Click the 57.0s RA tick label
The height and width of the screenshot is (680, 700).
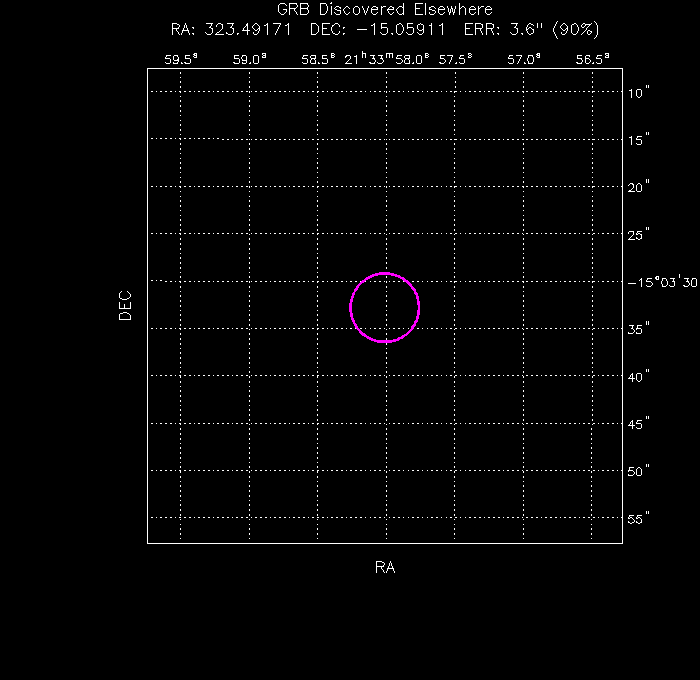click(524, 59)
